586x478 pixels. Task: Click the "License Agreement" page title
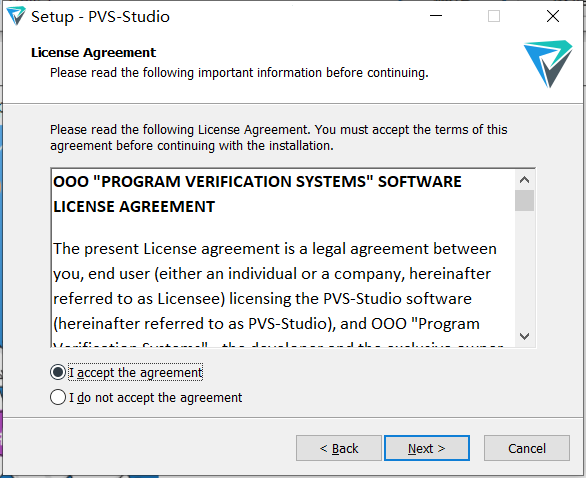point(93,53)
